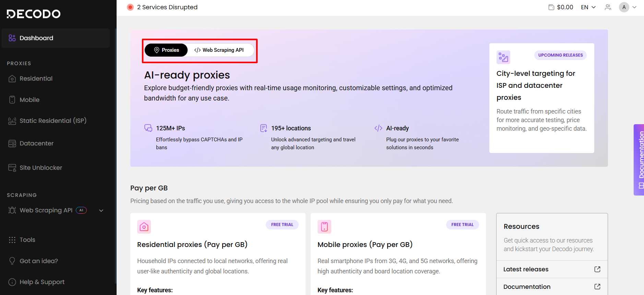Click FREE TRIAL badge on Mobile proxies

pyautogui.click(x=463, y=225)
